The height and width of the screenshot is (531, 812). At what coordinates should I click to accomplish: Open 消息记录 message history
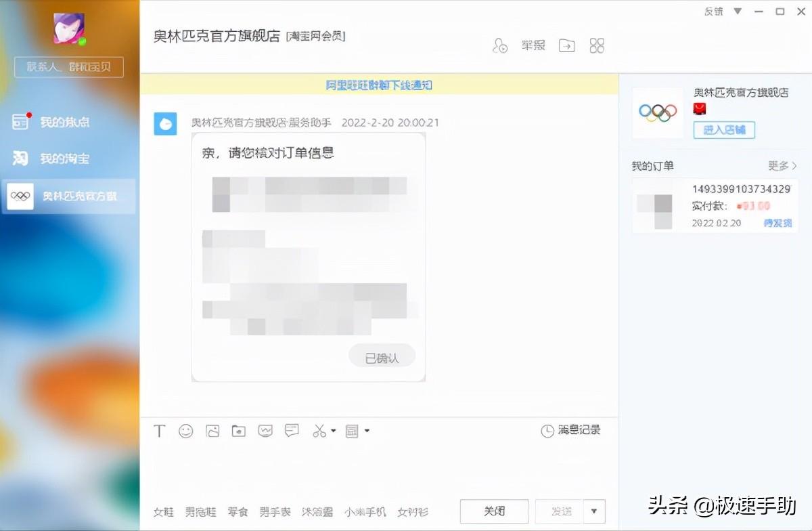tap(570, 430)
